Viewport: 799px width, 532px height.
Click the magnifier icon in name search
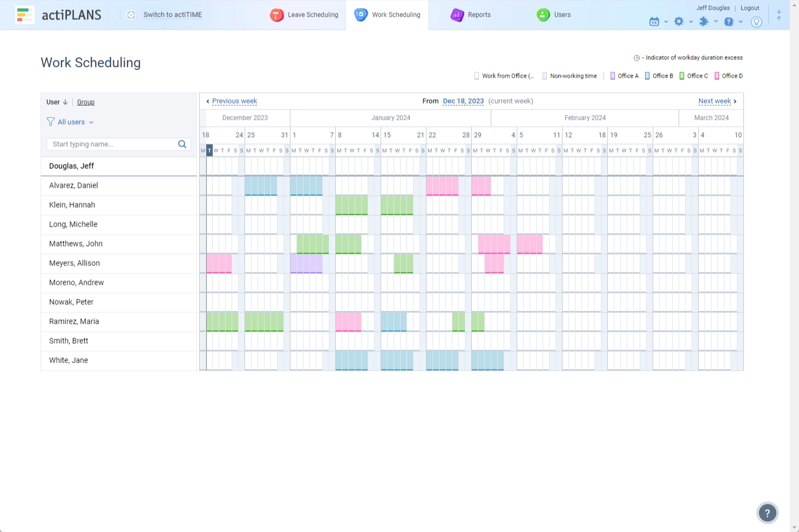(182, 144)
